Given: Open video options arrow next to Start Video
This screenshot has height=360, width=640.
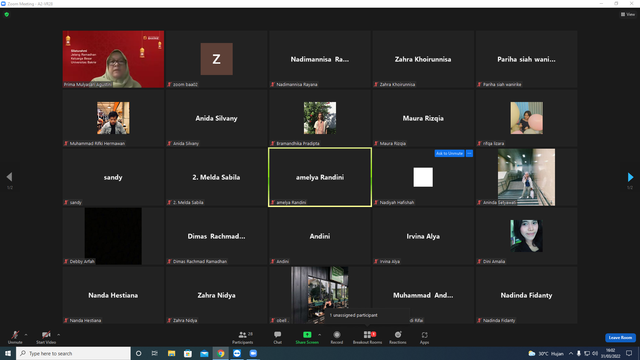Looking at the screenshot, I should point(59,335).
